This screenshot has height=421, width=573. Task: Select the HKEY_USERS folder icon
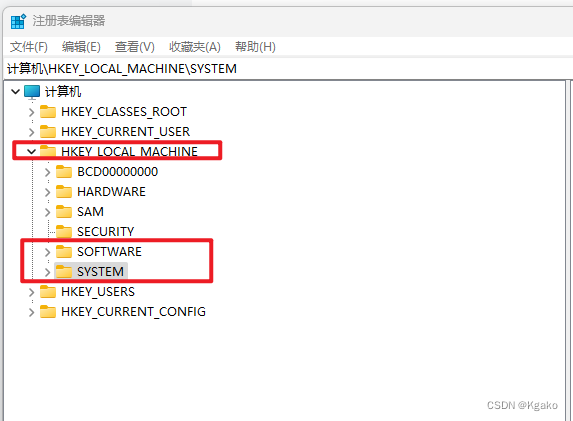coord(48,292)
